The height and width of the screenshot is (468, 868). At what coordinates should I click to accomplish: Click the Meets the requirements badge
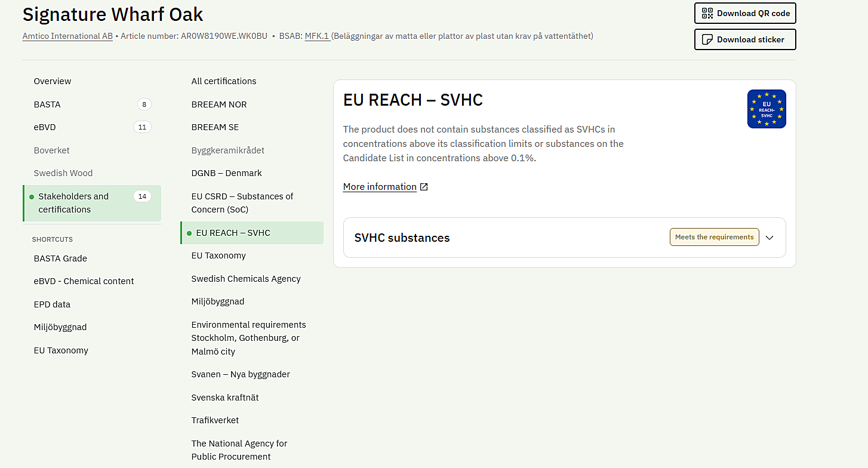click(715, 237)
